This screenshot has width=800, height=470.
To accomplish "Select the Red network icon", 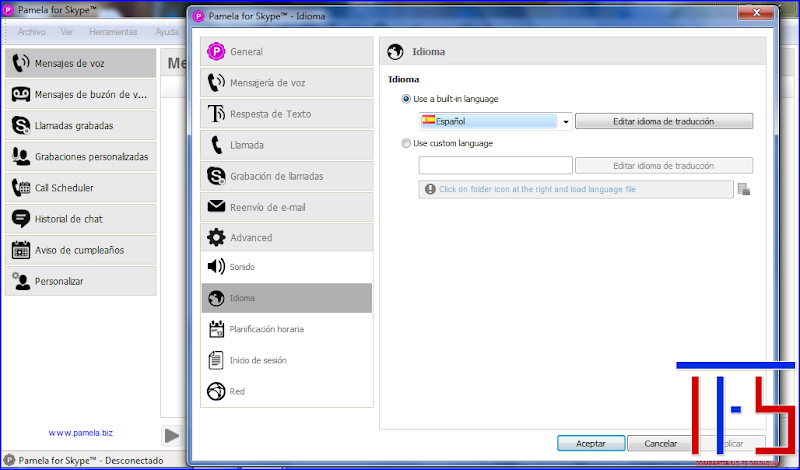I will 216,391.
